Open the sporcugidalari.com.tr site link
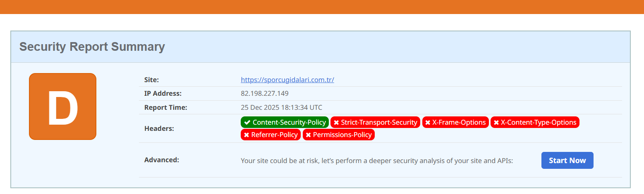The height and width of the screenshot is (194, 644). click(287, 80)
